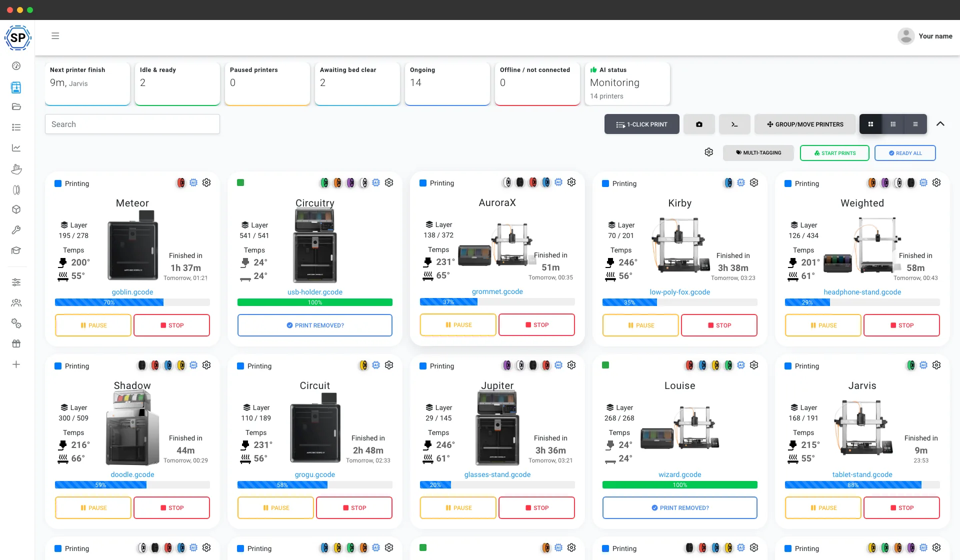Click blue filament spool on Kirby card
This screenshot has width=960, height=560.
click(x=728, y=183)
